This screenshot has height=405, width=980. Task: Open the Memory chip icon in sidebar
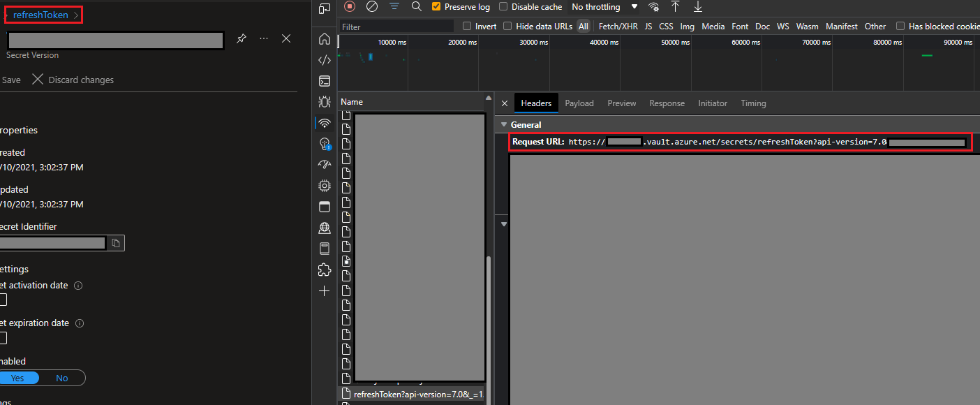click(324, 186)
